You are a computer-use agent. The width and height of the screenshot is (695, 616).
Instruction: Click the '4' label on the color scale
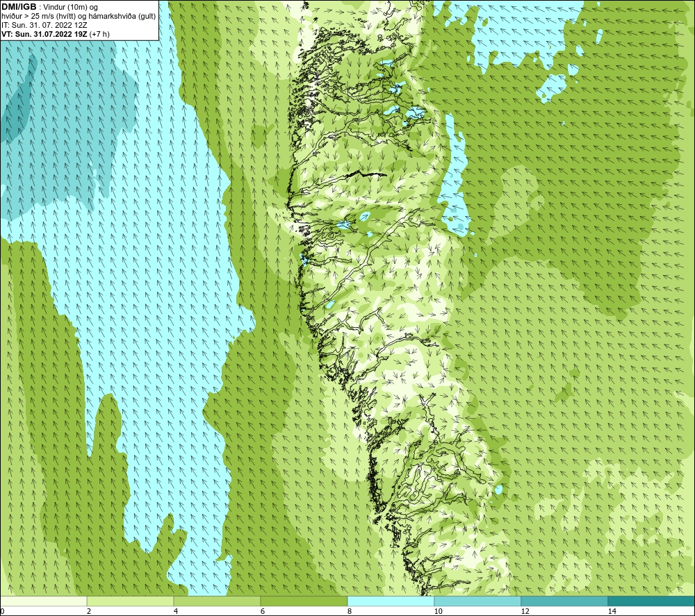click(x=176, y=611)
